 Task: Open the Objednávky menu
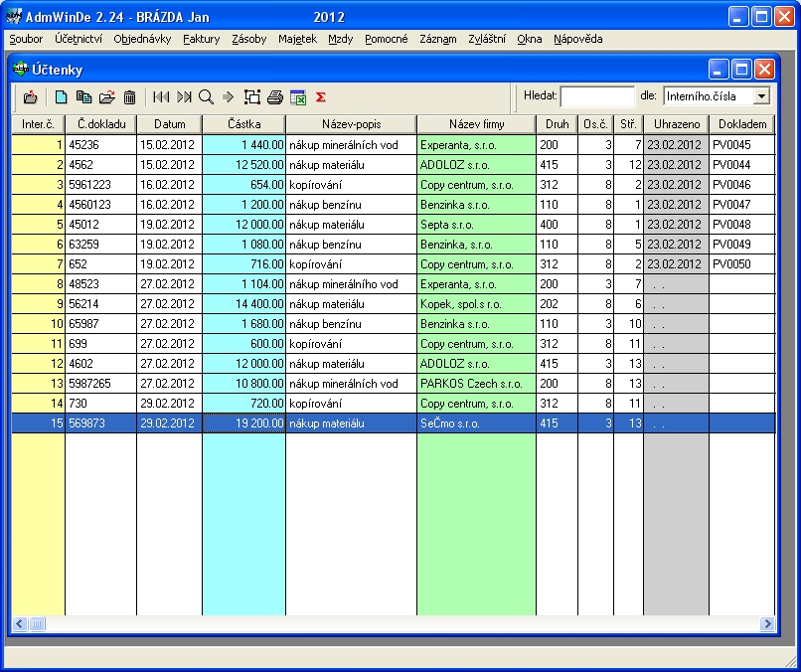pyautogui.click(x=142, y=39)
